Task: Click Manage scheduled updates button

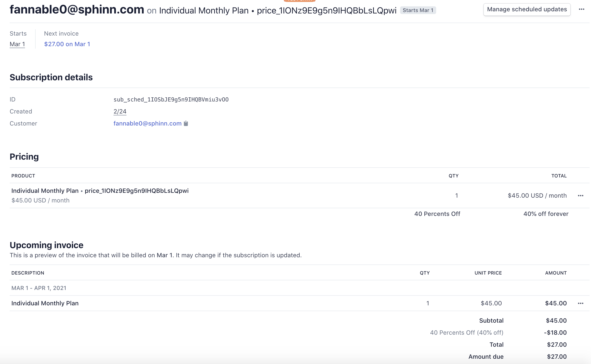Action: click(527, 10)
